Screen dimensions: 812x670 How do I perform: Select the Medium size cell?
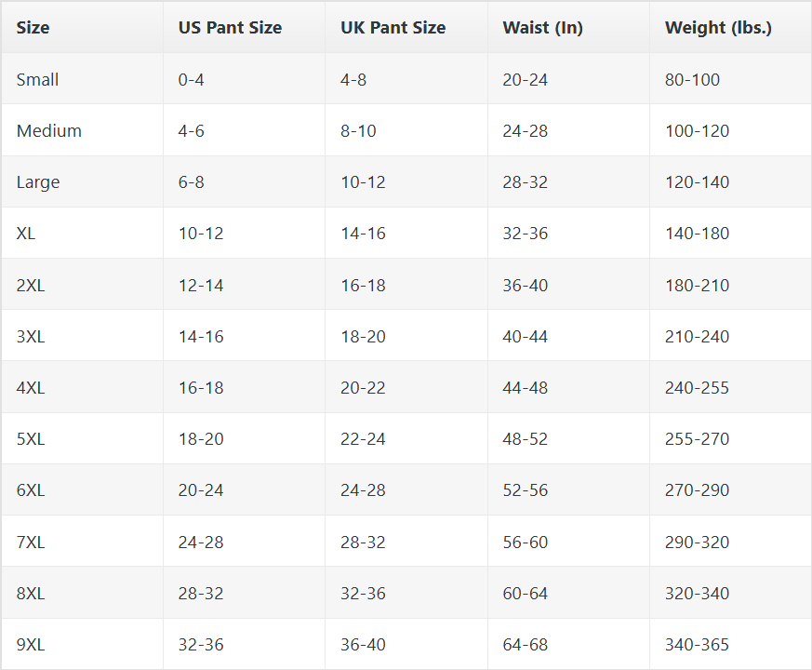tap(49, 131)
